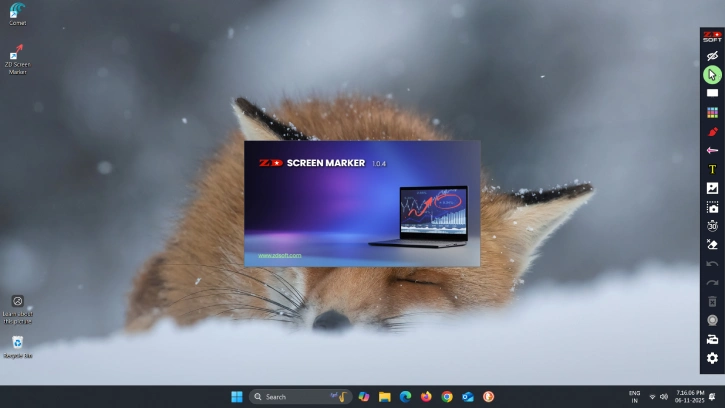Screen dimensions: 725x408
Task: Select the insert image tool
Action: (712, 188)
